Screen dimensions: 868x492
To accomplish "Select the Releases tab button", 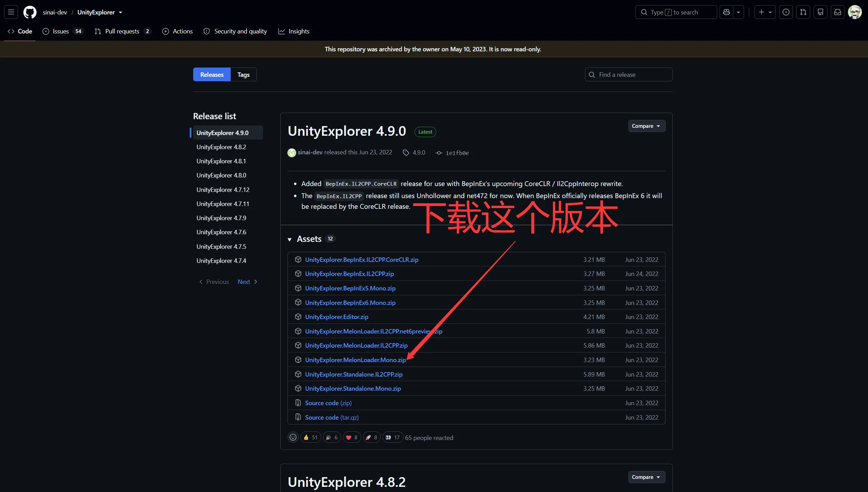I will (212, 75).
